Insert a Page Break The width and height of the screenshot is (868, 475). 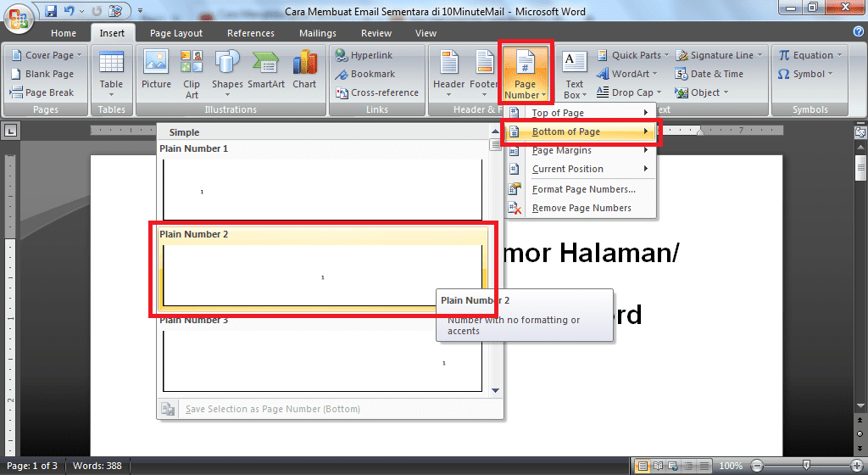[42, 92]
